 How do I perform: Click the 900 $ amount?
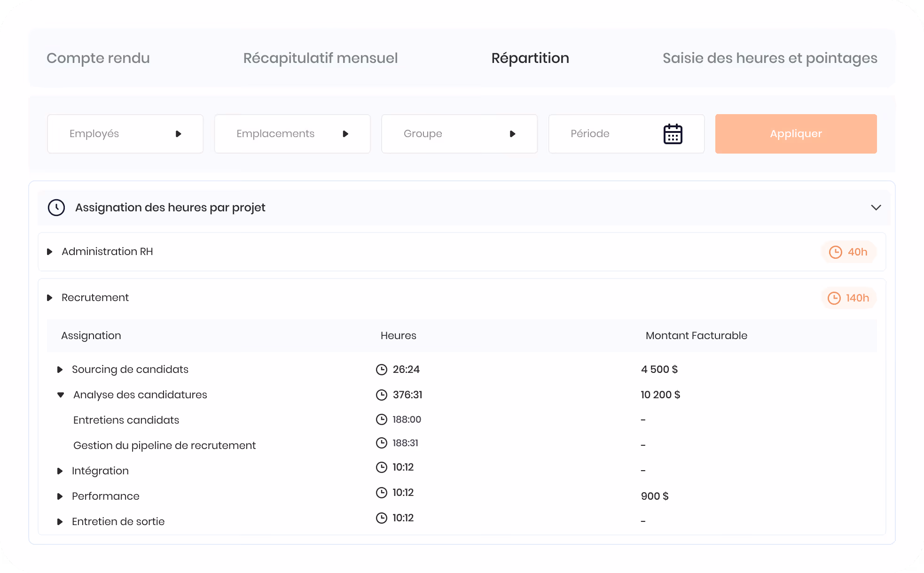[655, 496]
